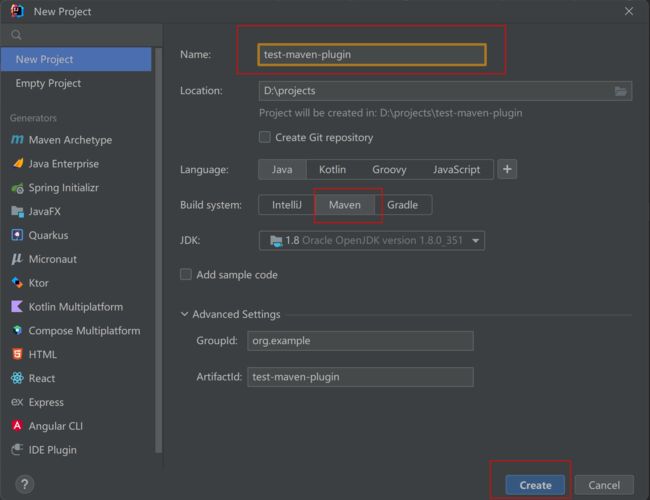Click the JDK folder icon
650x500 pixels.
coord(276,241)
